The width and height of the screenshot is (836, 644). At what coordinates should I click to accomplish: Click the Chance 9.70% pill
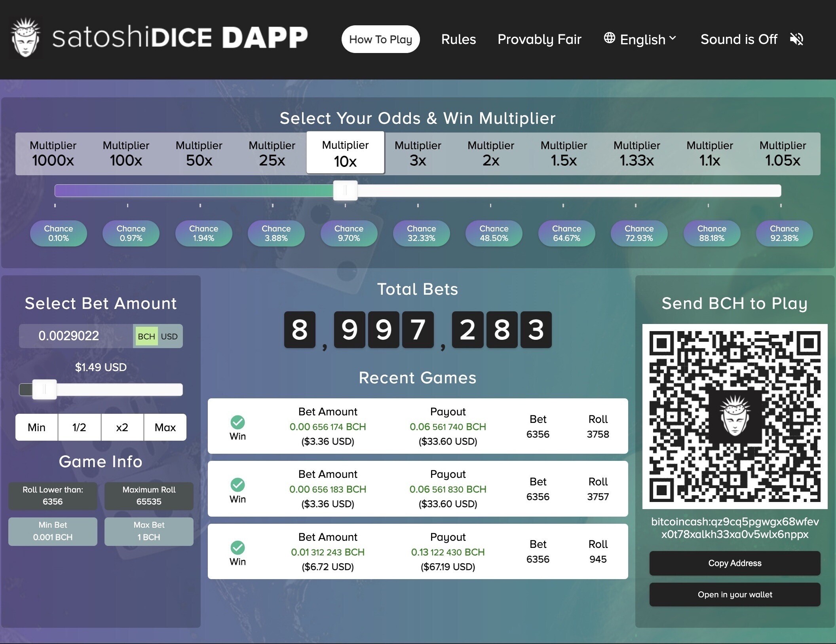pyautogui.click(x=349, y=233)
